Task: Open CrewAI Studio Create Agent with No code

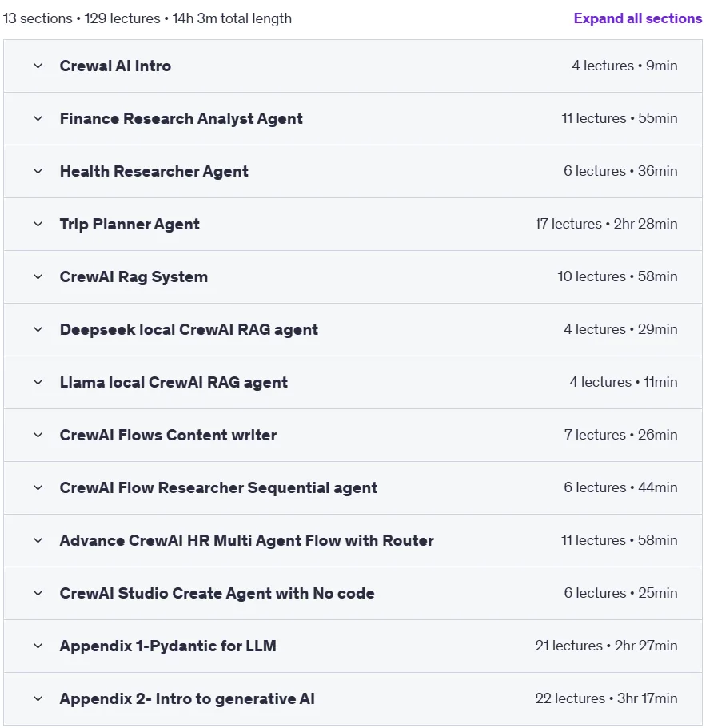Action: (217, 593)
